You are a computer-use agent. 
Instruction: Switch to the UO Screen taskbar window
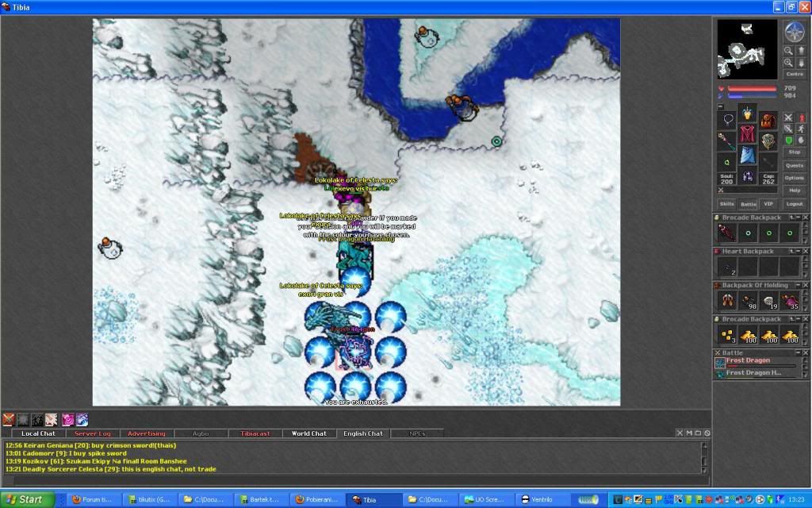point(487,500)
